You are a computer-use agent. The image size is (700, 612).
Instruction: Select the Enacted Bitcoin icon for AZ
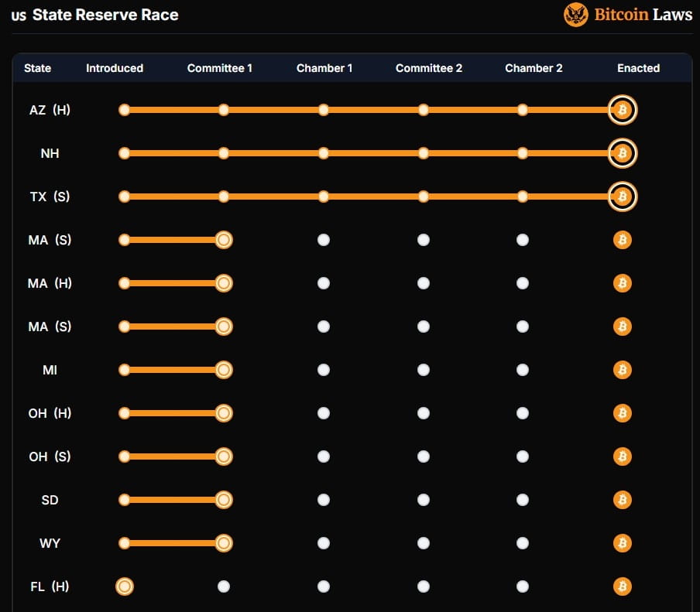[x=622, y=110]
